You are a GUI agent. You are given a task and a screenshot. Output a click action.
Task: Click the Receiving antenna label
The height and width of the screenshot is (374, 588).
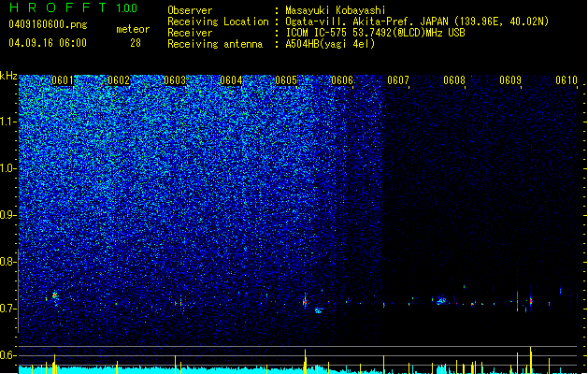[x=215, y=44]
